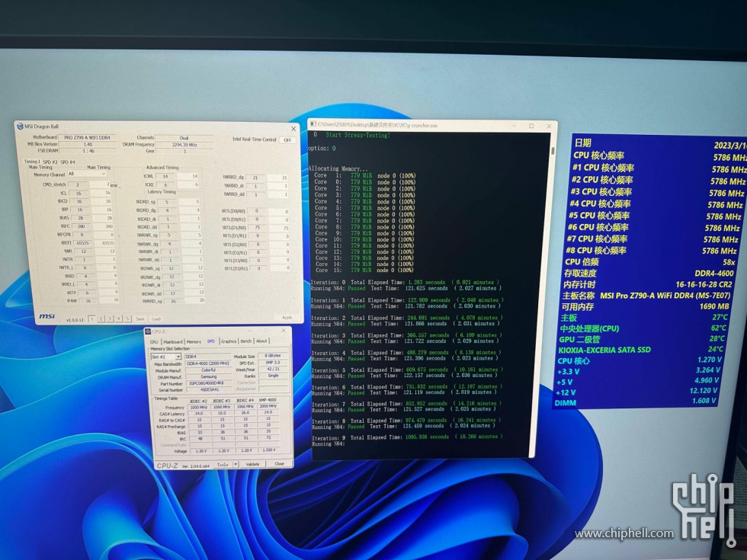The height and width of the screenshot is (560, 747).
Task: Click the labeled Close button in CPU-Z
Action: (279, 463)
